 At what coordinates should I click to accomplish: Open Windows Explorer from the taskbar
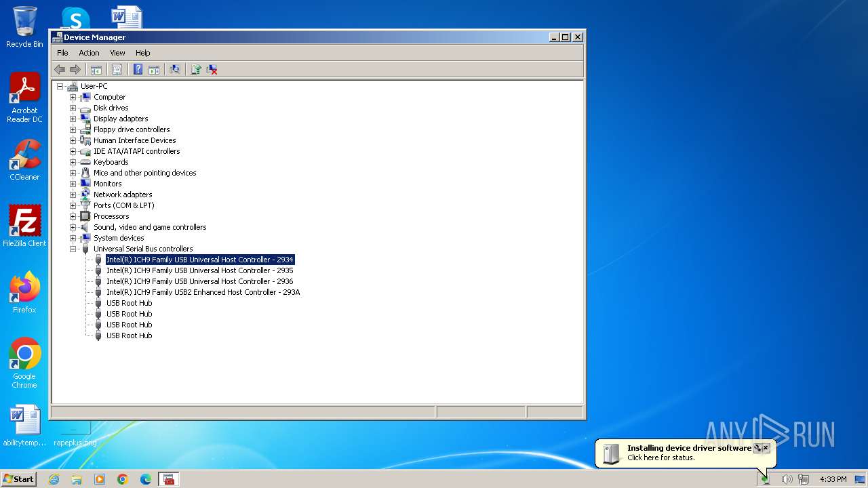pos(77,479)
